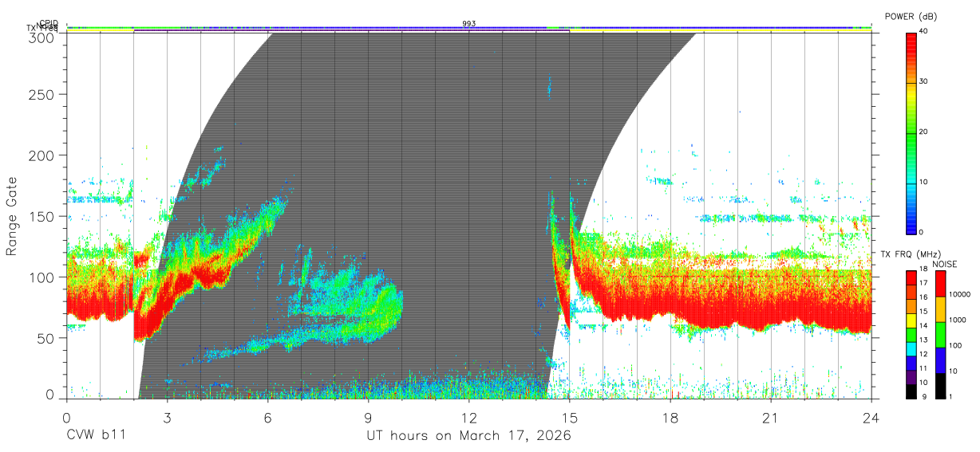This screenshot has width=980, height=452.
Task: Click the 9 tick on UT hours axis
Action: pos(369,417)
